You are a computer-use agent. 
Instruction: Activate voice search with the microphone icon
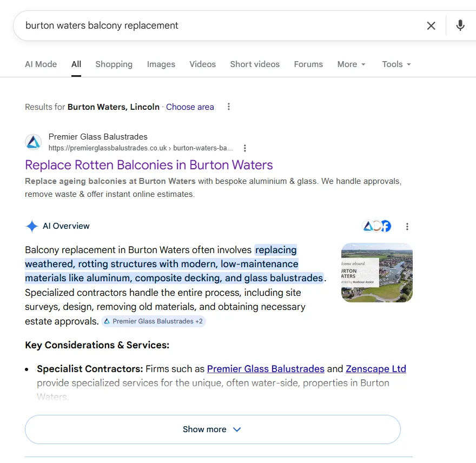click(460, 25)
